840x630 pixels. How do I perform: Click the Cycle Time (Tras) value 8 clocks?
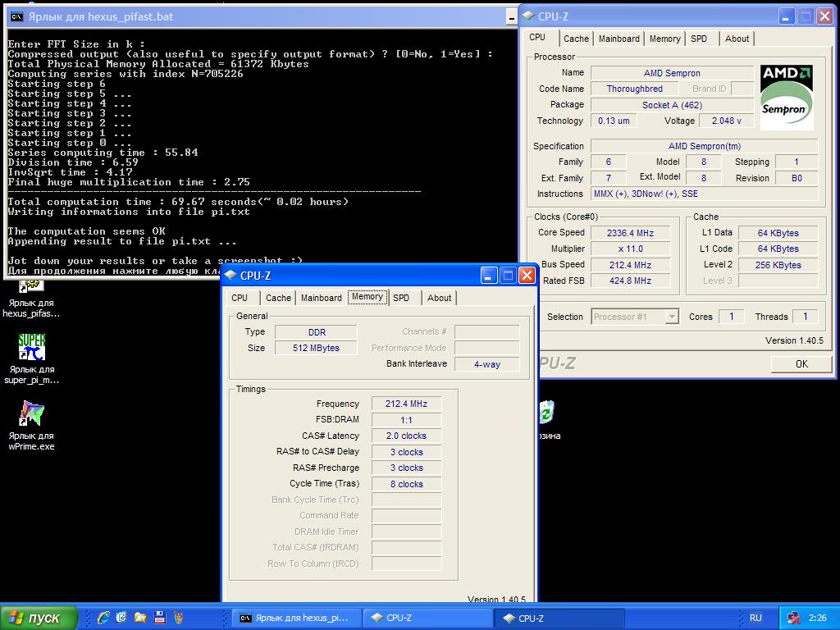coord(406,484)
